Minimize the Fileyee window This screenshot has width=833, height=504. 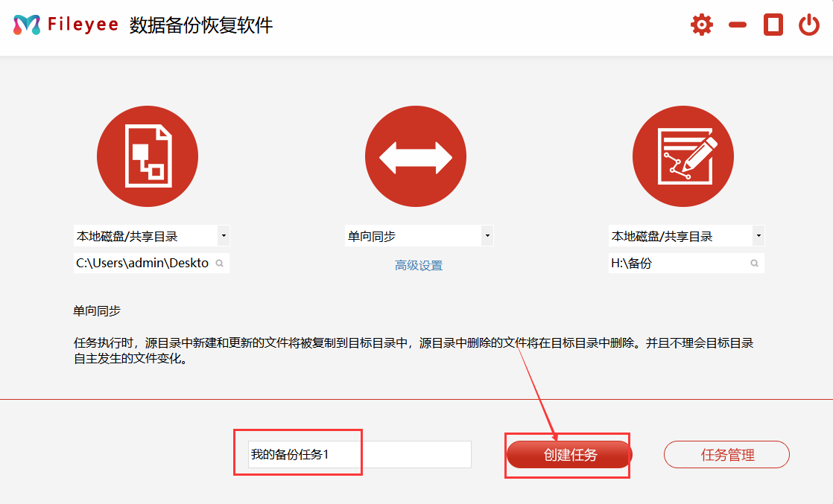[738, 25]
